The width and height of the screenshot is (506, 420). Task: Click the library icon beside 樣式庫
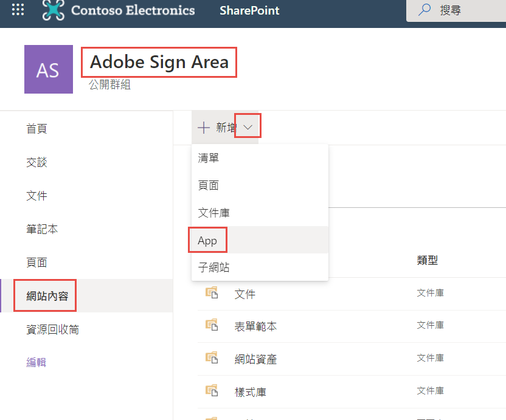click(212, 391)
